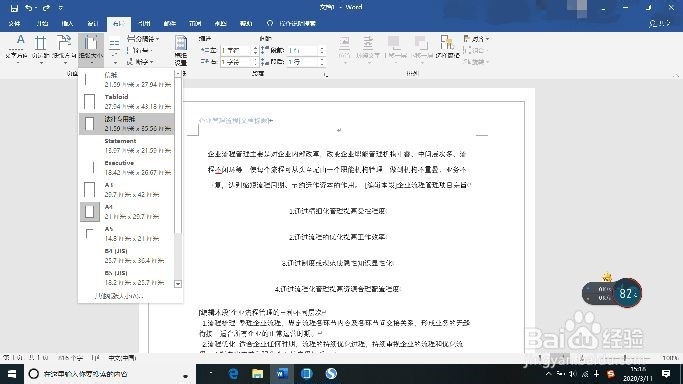The image size is (683, 384).
Task: Adjust the right indent spinner arrows
Action: tap(255, 62)
